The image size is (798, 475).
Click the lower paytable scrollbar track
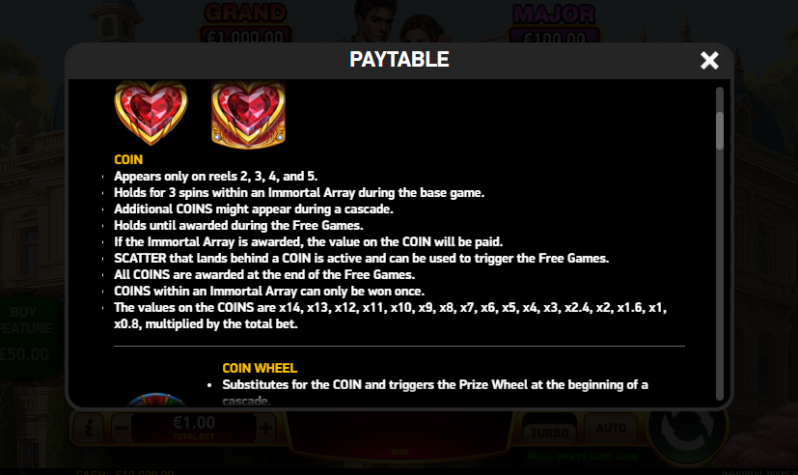tap(720, 275)
